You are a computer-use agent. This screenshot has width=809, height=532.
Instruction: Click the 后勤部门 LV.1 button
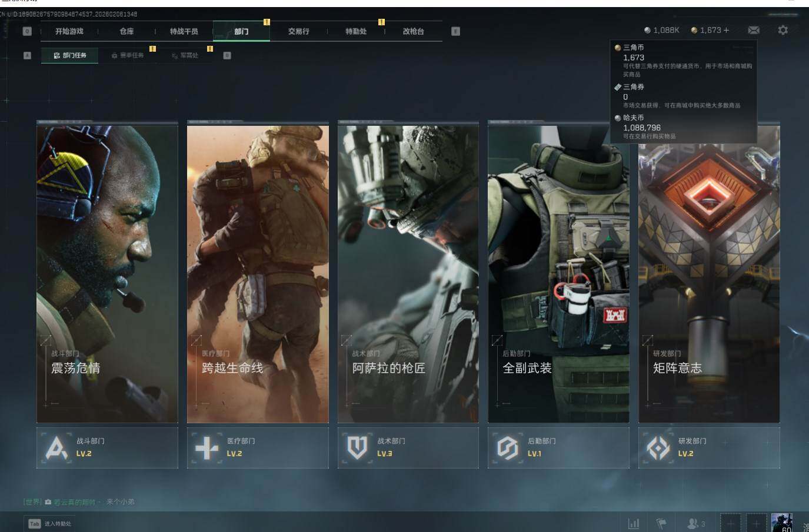pos(558,448)
